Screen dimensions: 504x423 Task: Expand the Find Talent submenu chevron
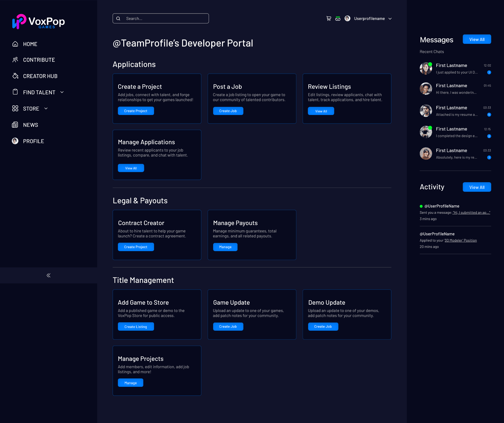(62, 92)
